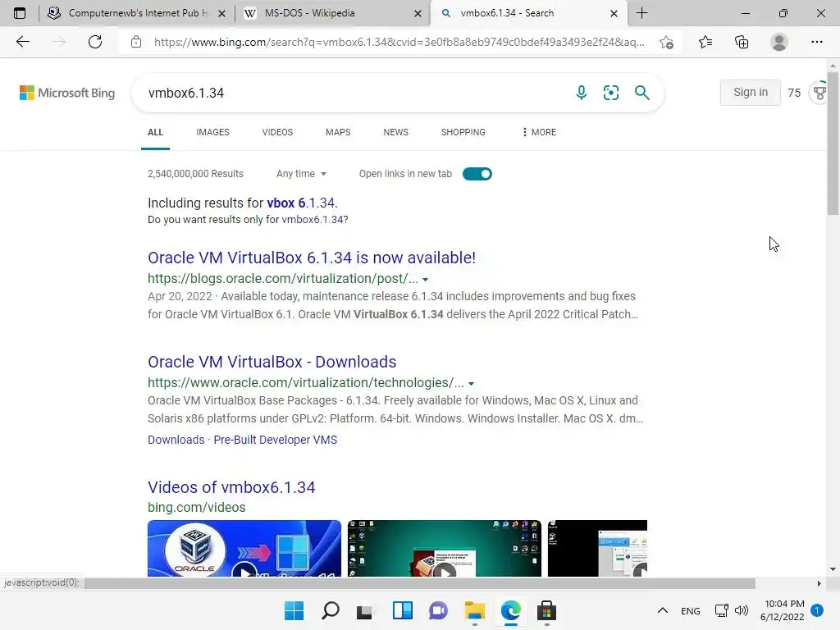Show hidden system tray icons chevron

point(663,610)
